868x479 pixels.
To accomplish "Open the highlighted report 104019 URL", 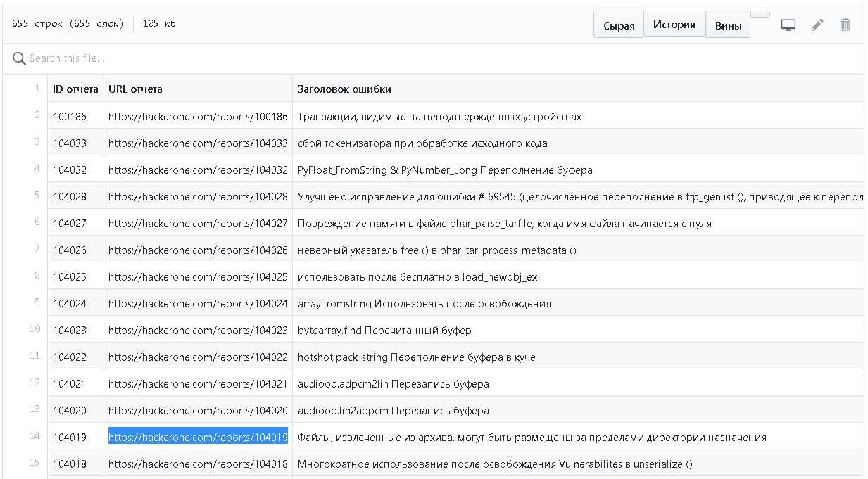I will click(198, 438).
